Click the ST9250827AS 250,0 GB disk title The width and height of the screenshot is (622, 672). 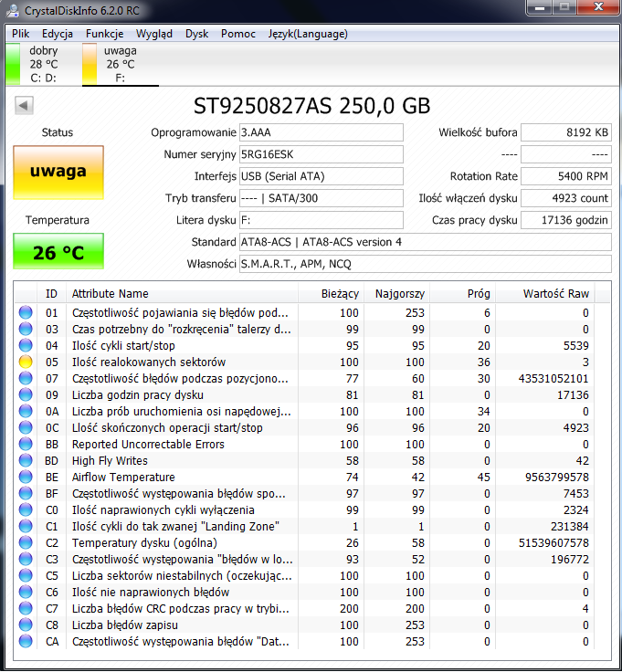tap(311, 106)
